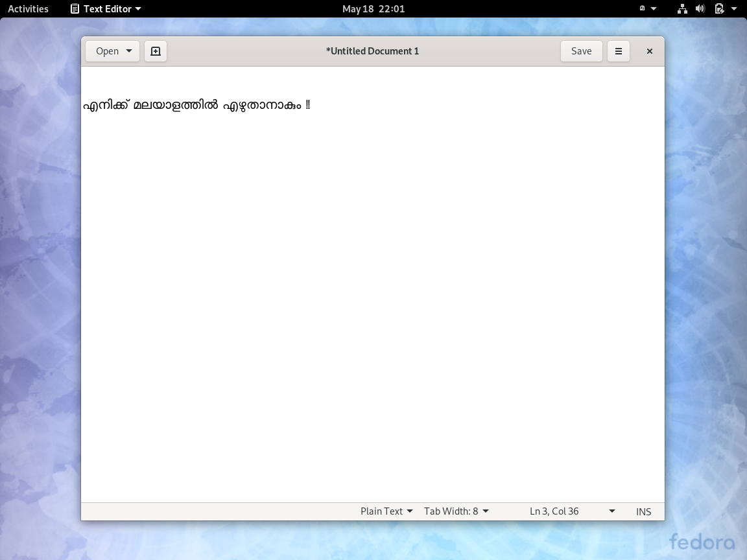Click the Text Editor notepad icon in top bar
Viewport: 747px width, 560px height.
point(75,8)
